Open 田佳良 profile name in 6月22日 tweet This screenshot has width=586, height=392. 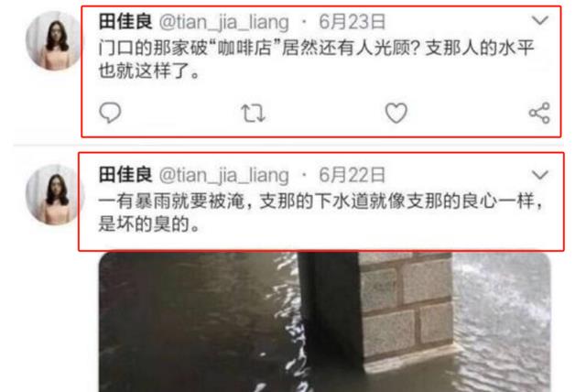(x=125, y=175)
